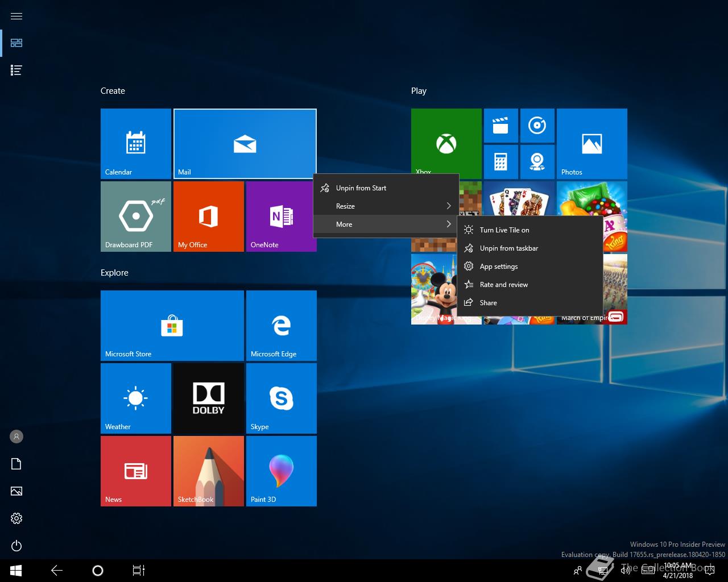Open the Pictures shortcut icon
Image resolution: width=728 pixels, height=582 pixels.
[x=16, y=491]
